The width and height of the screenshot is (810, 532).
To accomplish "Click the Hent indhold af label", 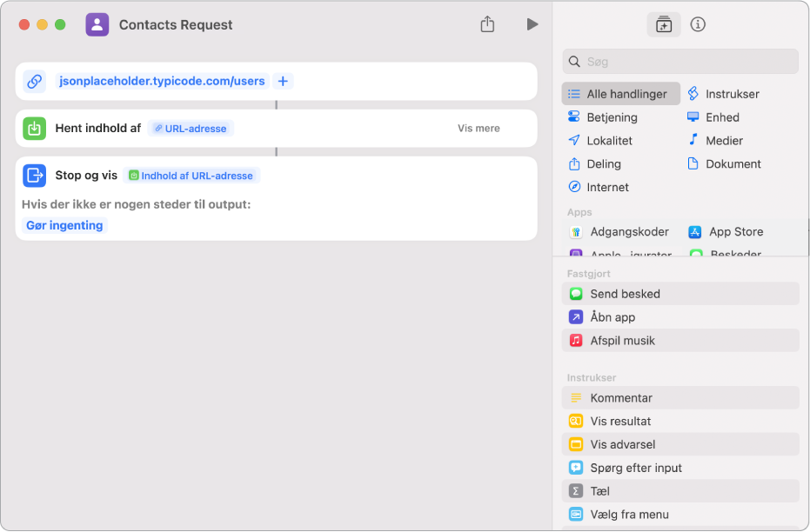I will pyautogui.click(x=98, y=128).
